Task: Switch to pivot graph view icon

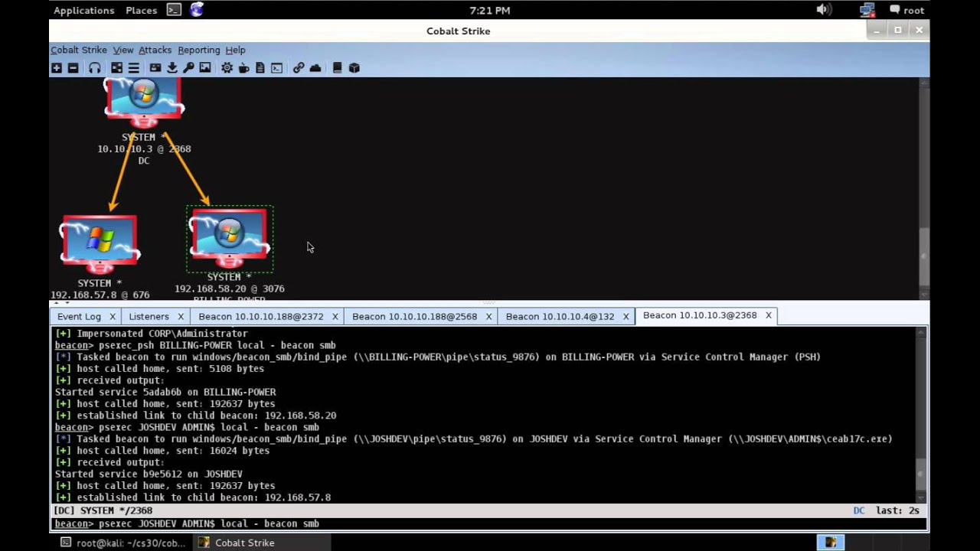Action: pos(116,68)
